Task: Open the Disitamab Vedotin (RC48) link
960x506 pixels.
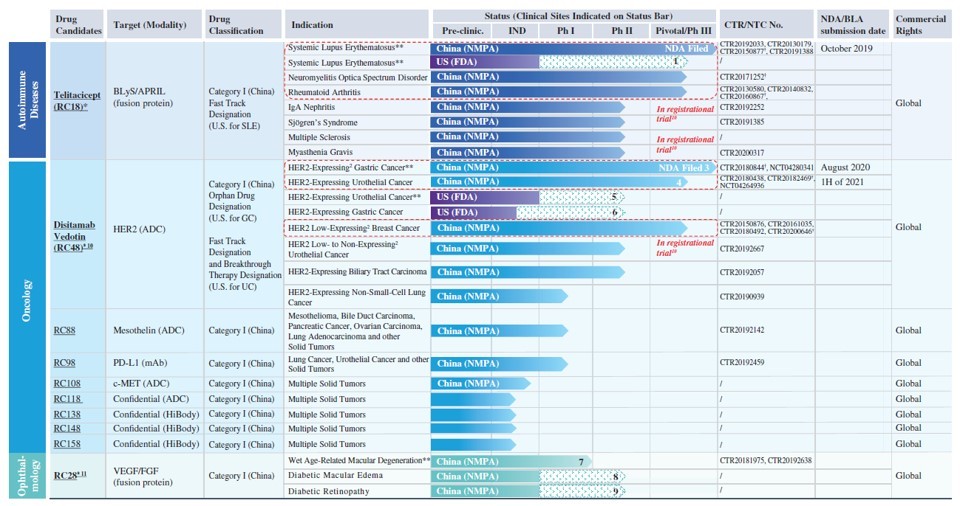Action: [74, 236]
